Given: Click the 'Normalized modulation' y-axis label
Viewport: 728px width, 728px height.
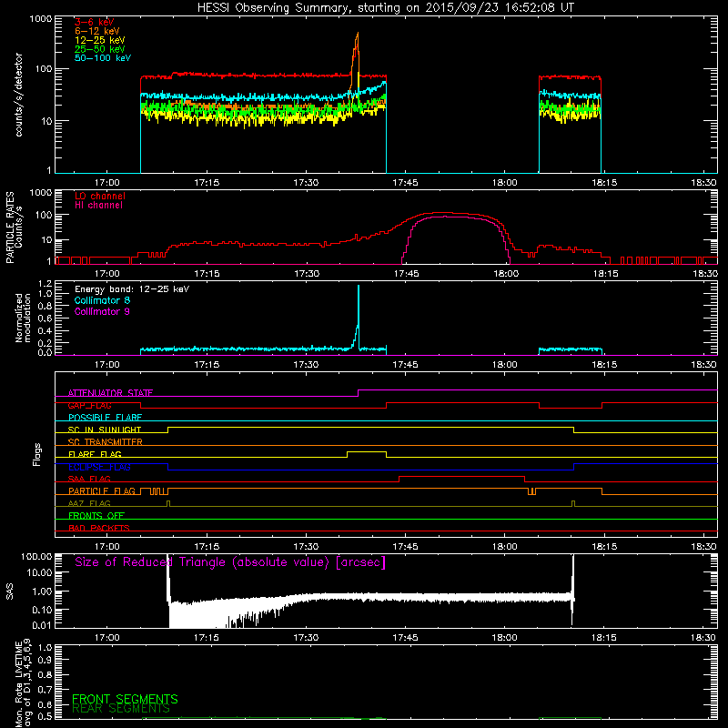Looking at the screenshot, I should 24,318.
